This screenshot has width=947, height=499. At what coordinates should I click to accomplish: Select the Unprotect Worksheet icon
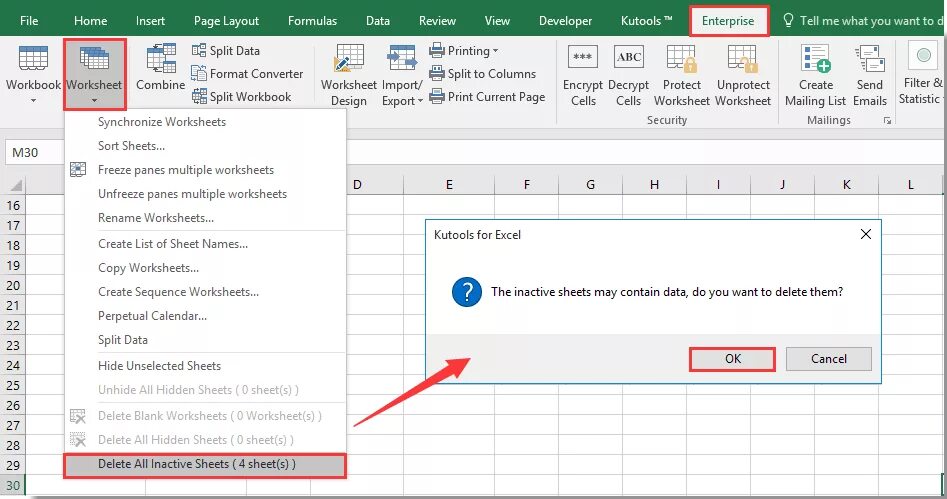pyautogui.click(x=743, y=58)
